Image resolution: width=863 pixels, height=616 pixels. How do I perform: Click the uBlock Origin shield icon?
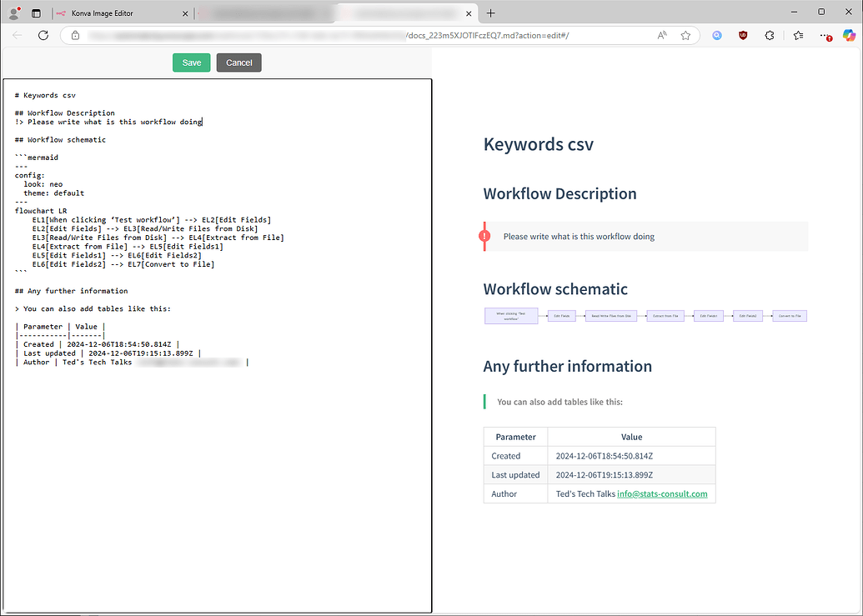click(743, 36)
